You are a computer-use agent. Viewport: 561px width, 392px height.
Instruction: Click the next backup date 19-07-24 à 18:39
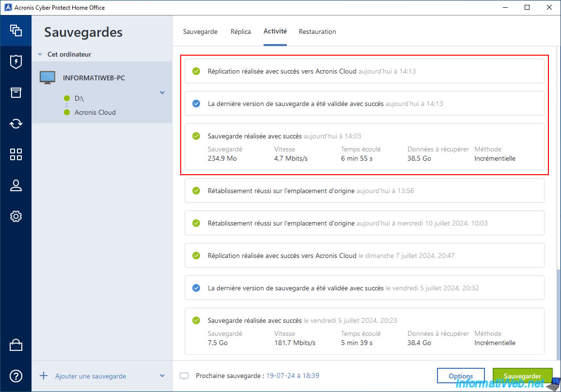click(x=293, y=376)
